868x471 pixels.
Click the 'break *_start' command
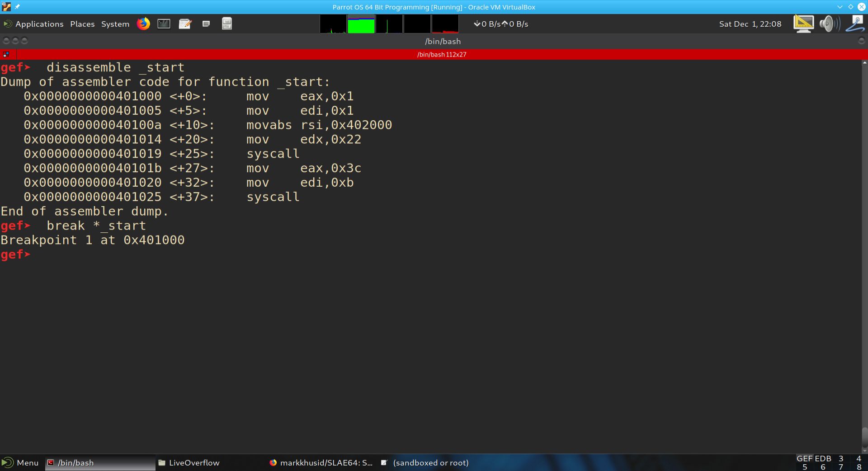[96, 226]
